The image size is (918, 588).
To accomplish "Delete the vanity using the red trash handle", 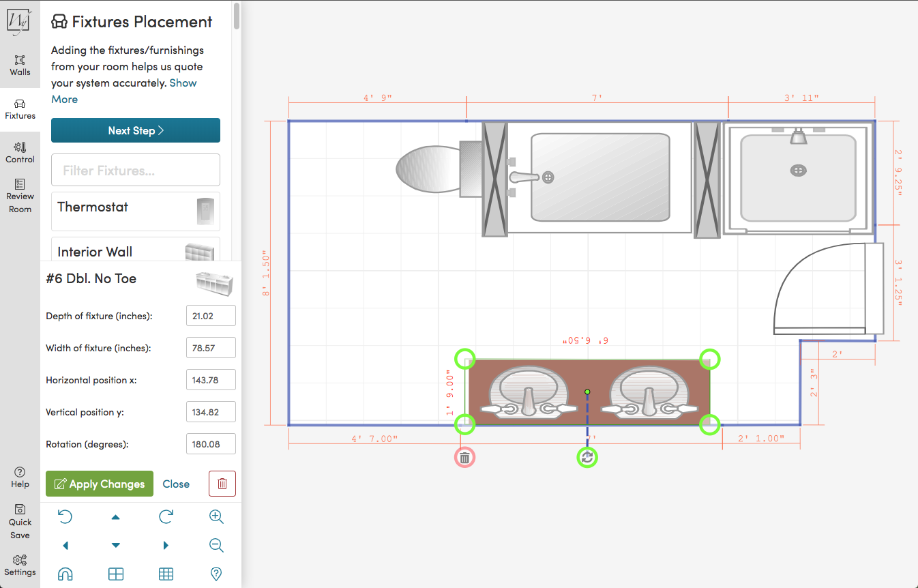I will (464, 457).
